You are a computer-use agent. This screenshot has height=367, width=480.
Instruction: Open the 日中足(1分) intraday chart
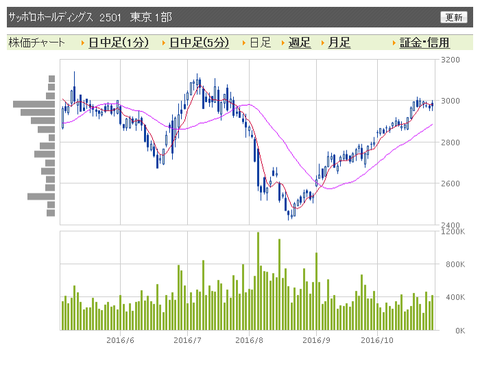pyautogui.click(x=119, y=43)
